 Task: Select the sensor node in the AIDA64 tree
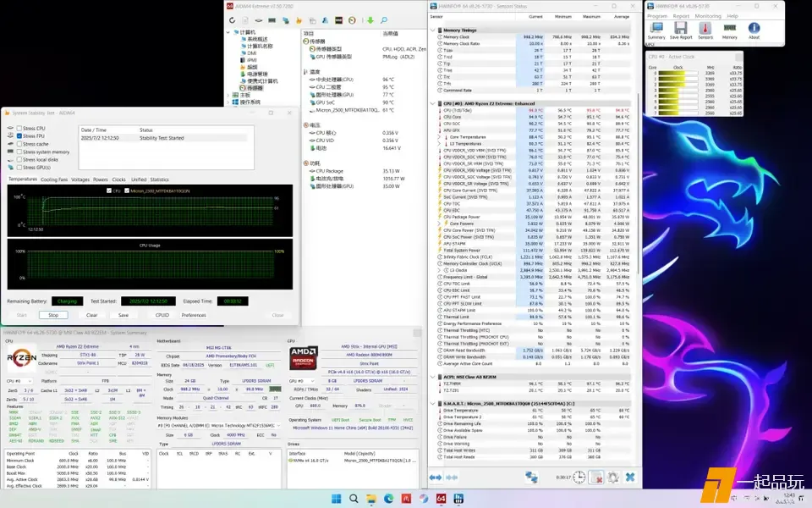[x=251, y=88]
